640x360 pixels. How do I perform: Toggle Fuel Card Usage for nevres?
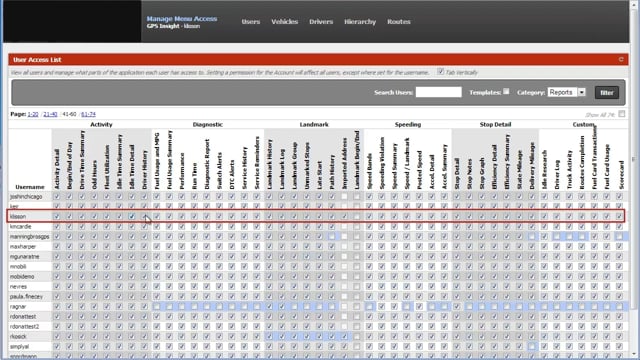607,287
